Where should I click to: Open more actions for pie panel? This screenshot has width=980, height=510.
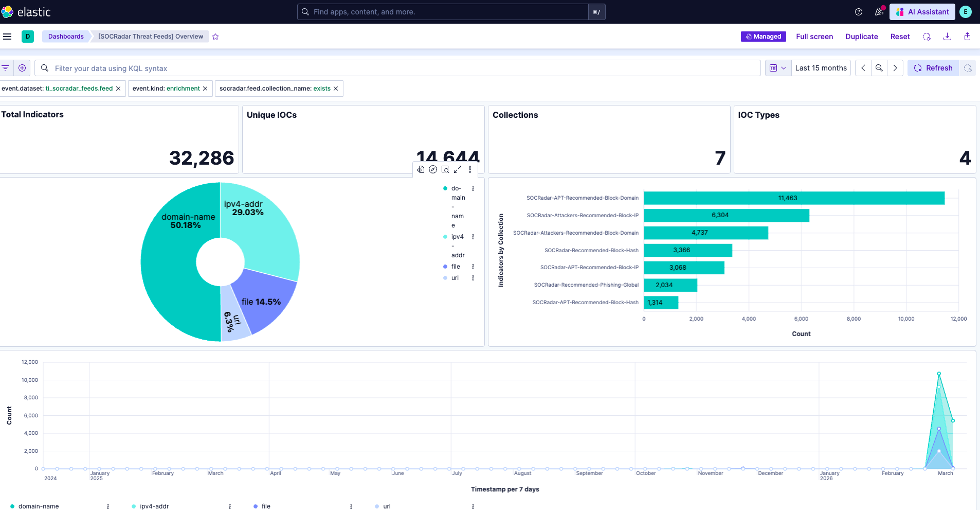470,169
